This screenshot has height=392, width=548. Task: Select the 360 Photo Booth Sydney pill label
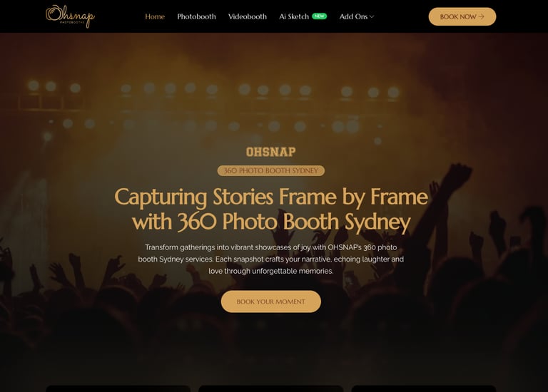(x=271, y=170)
